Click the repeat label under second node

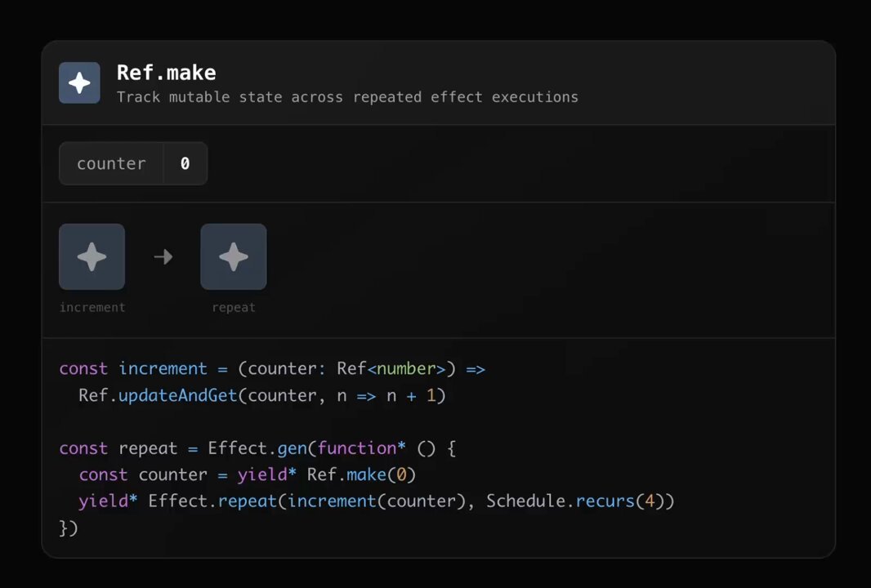point(234,307)
